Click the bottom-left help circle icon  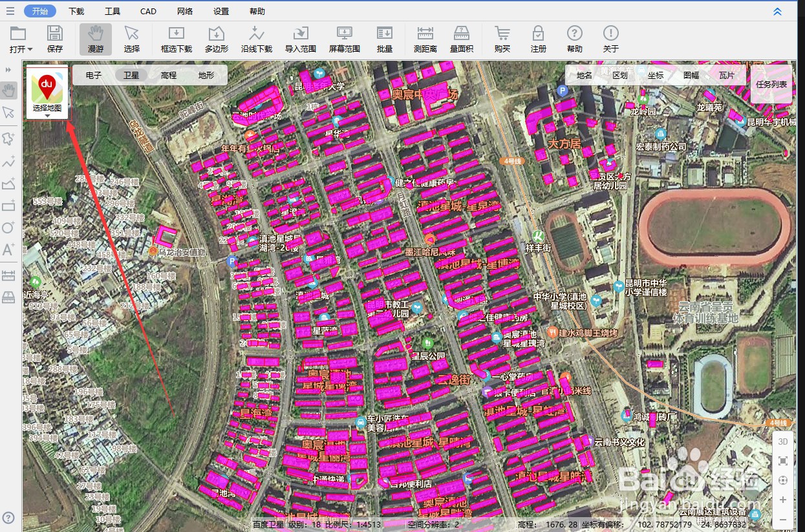coord(8,518)
